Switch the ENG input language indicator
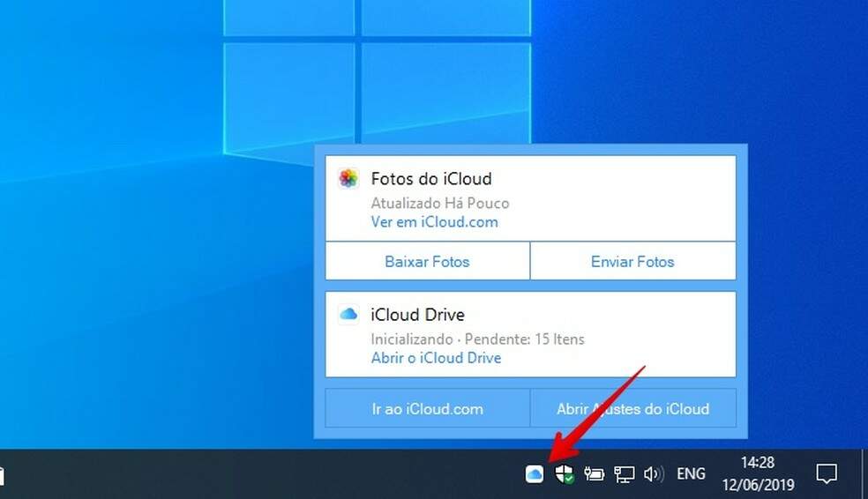This screenshot has height=499, width=868. click(x=691, y=474)
